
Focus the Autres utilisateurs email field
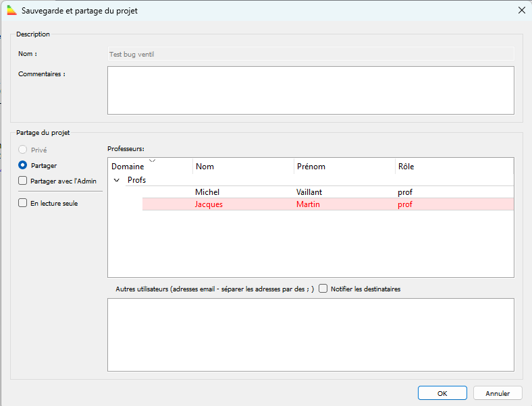tap(311, 334)
